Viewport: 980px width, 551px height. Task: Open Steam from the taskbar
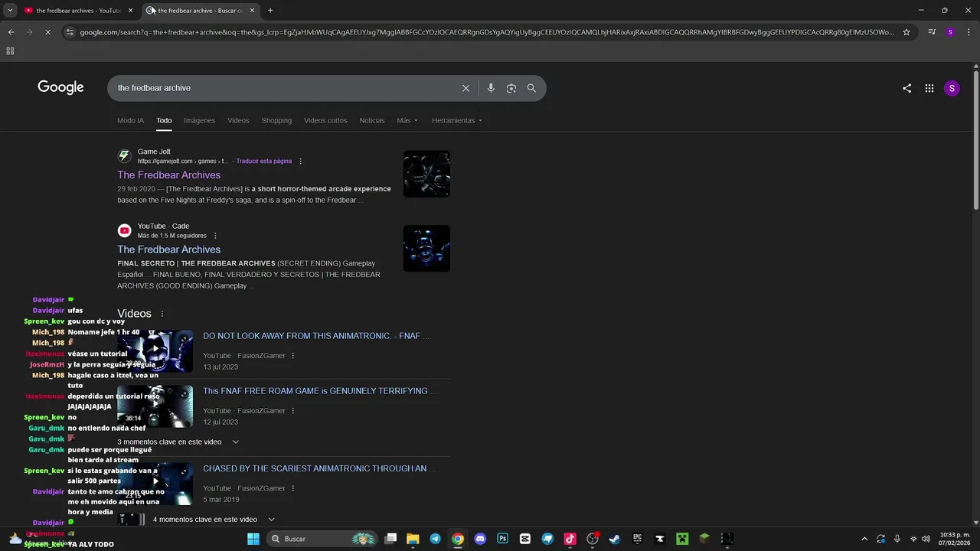tap(615, 539)
